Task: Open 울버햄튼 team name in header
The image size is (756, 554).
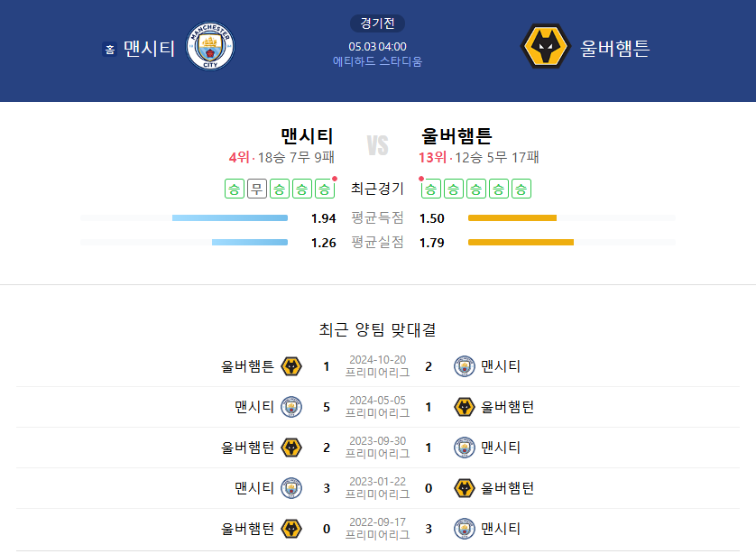Action: click(614, 48)
